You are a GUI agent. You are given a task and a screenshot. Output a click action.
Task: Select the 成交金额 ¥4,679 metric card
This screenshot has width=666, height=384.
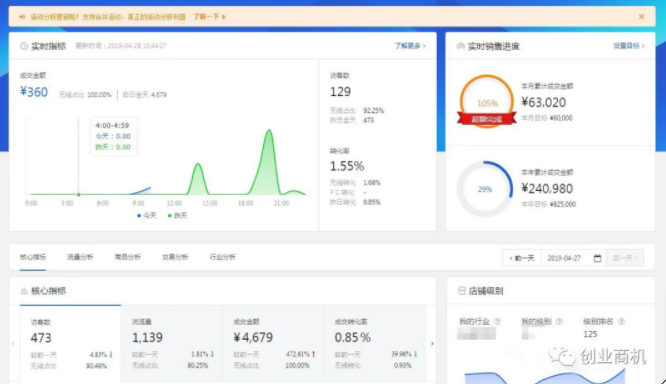click(273, 343)
